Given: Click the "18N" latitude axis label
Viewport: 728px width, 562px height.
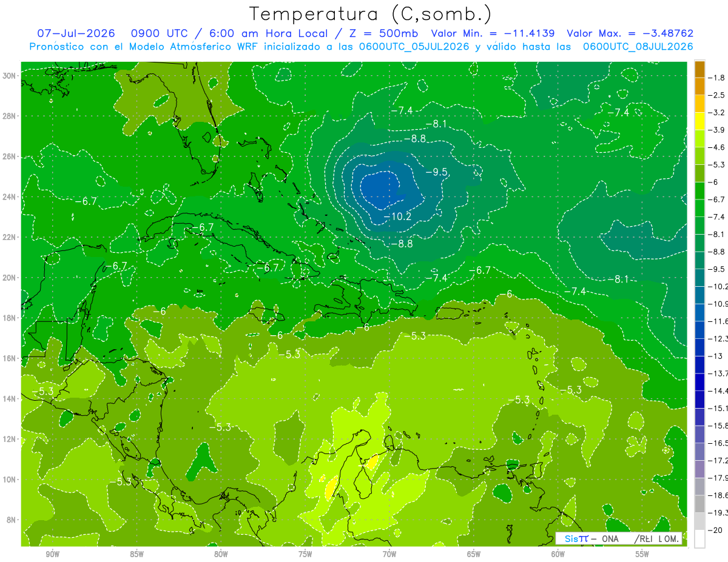Looking at the screenshot, I should [9, 318].
